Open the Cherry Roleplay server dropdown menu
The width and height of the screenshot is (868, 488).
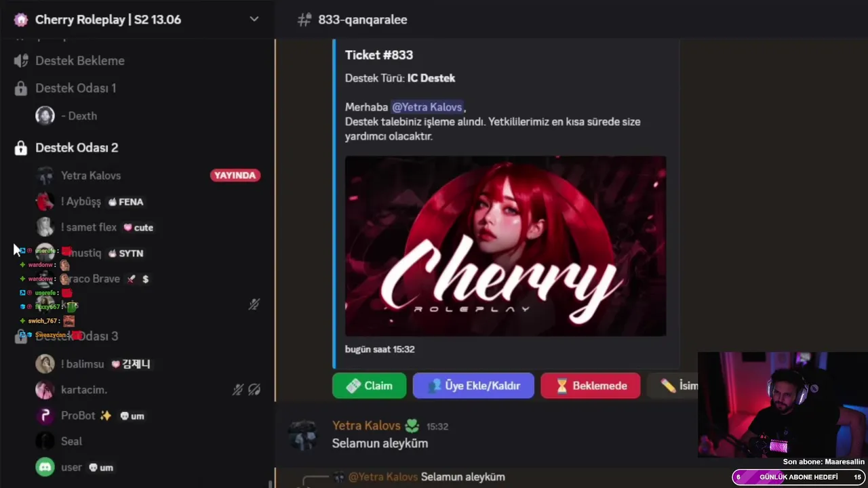click(x=254, y=19)
